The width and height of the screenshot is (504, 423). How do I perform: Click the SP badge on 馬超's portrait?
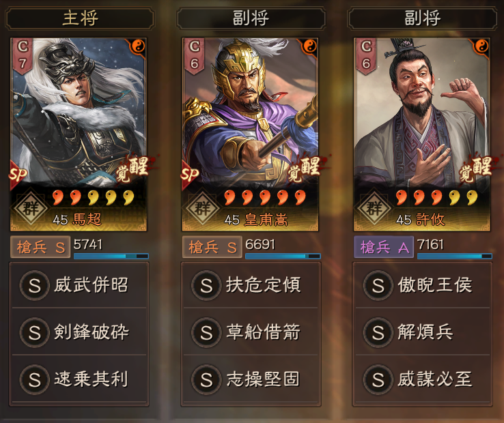pos(18,175)
